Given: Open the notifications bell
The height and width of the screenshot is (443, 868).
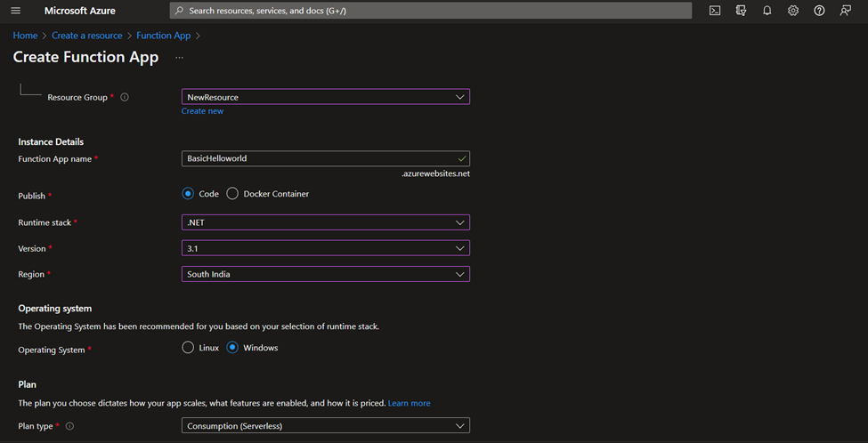Looking at the screenshot, I should point(767,11).
